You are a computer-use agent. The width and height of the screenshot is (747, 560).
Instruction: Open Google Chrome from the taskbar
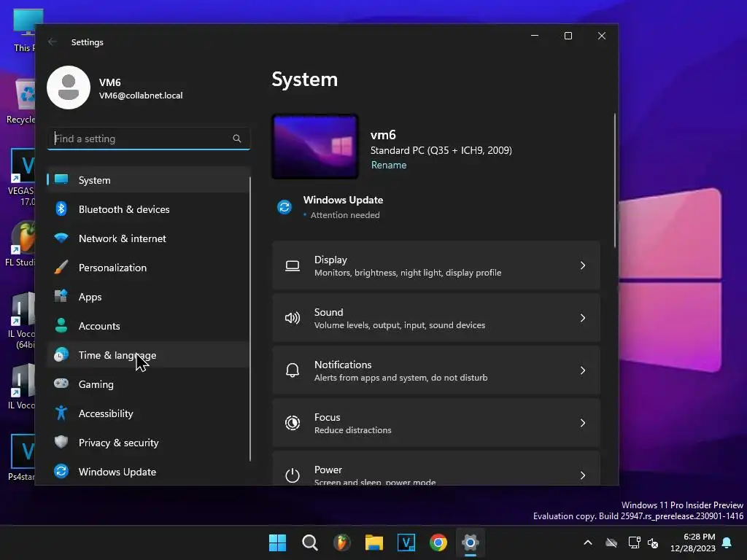click(x=438, y=542)
